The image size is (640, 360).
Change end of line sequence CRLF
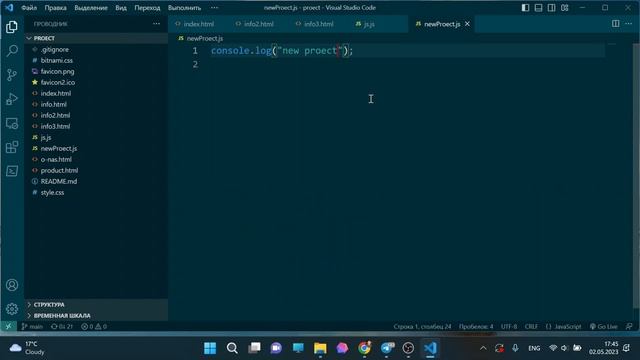coord(531,327)
